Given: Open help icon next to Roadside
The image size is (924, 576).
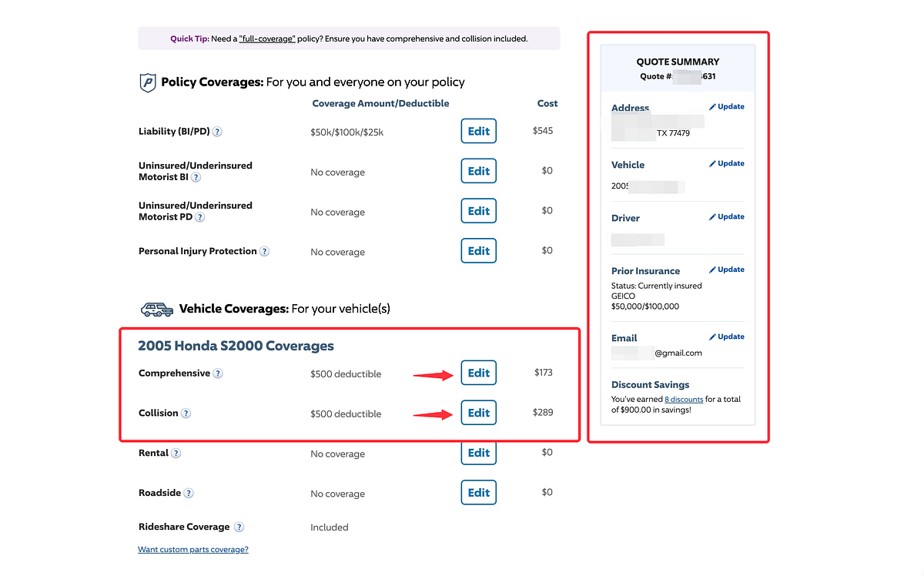Looking at the screenshot, I should click(x=189, y=494).
